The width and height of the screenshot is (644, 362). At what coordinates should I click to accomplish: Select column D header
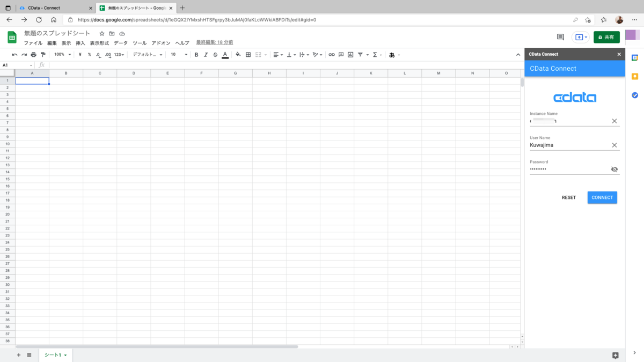[x=134, y=73]
